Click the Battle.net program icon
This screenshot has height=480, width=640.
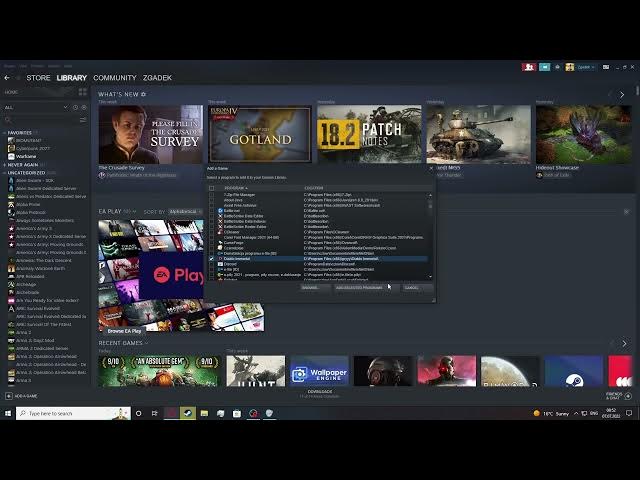(220, 211)
